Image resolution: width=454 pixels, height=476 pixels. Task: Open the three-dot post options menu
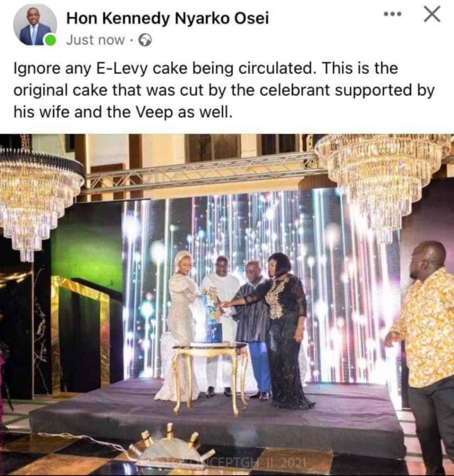(x=392, y=14)
